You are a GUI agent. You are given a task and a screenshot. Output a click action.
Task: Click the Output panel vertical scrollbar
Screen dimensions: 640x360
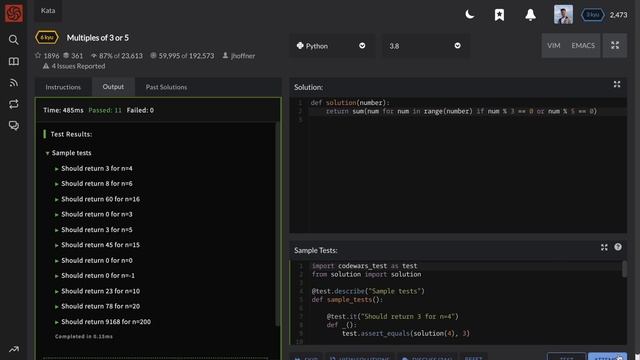278,224
